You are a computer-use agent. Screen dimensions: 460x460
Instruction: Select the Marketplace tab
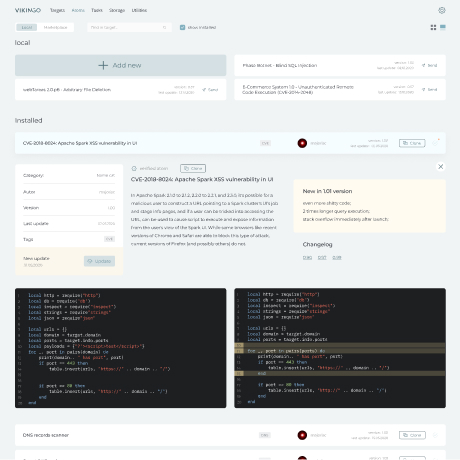click(55, 27)
